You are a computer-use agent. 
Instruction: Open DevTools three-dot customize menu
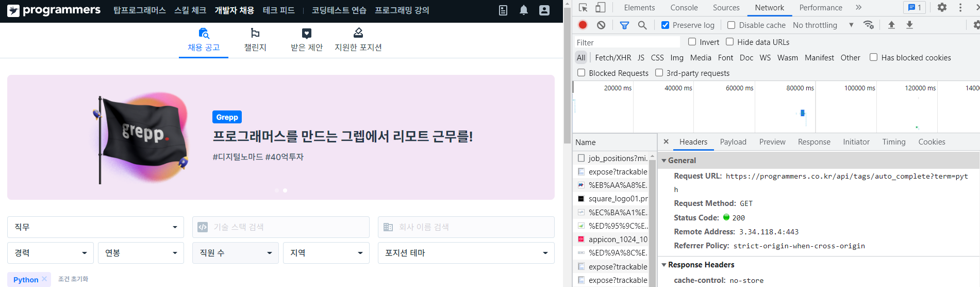960,8
